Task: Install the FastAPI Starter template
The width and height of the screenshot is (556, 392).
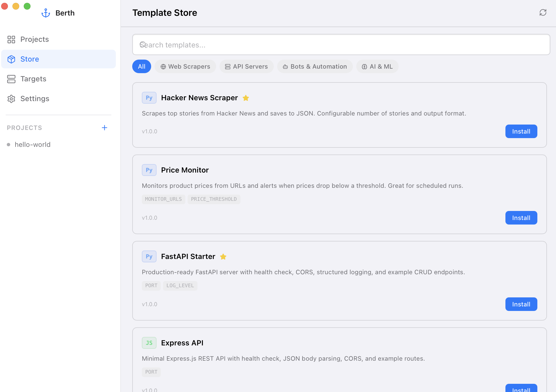Action: pos(521,304)
